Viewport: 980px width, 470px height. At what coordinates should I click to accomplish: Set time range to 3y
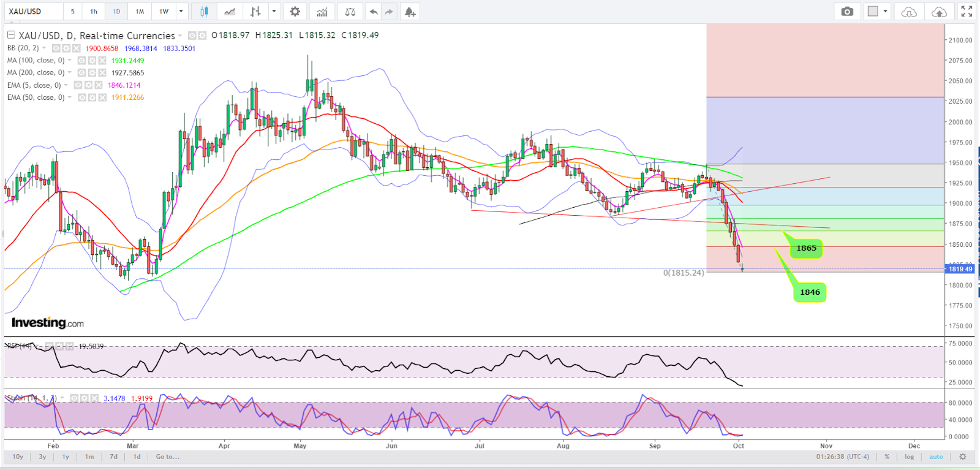click(42, 457)
